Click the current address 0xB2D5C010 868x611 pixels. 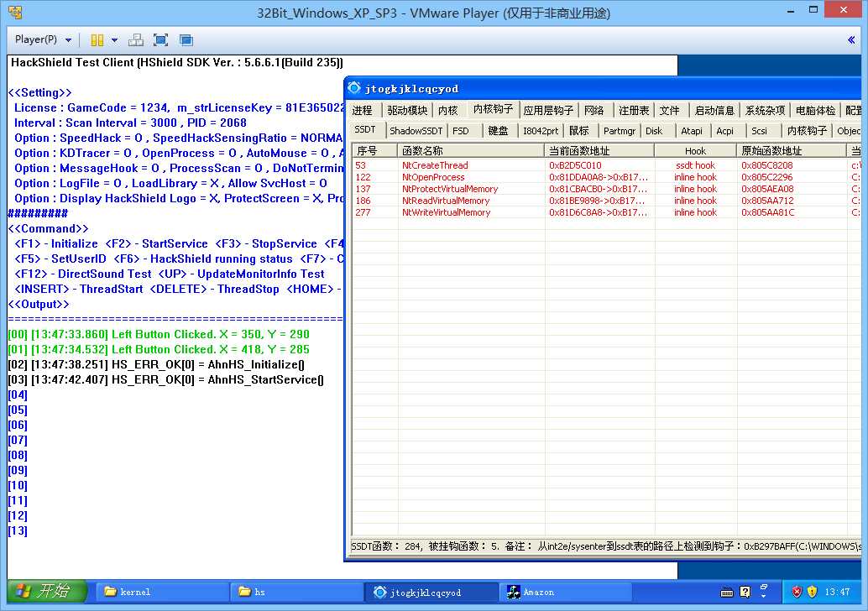[x=575, y=165]
